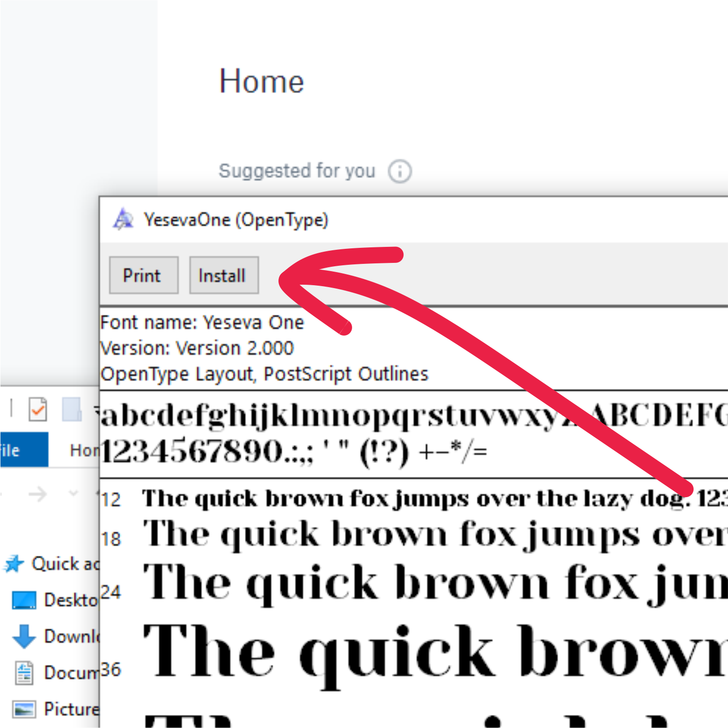This screenshot has height=728, width=728.
Task: Click the digits and punctuation sample line
Action: [x=294, y=452]
